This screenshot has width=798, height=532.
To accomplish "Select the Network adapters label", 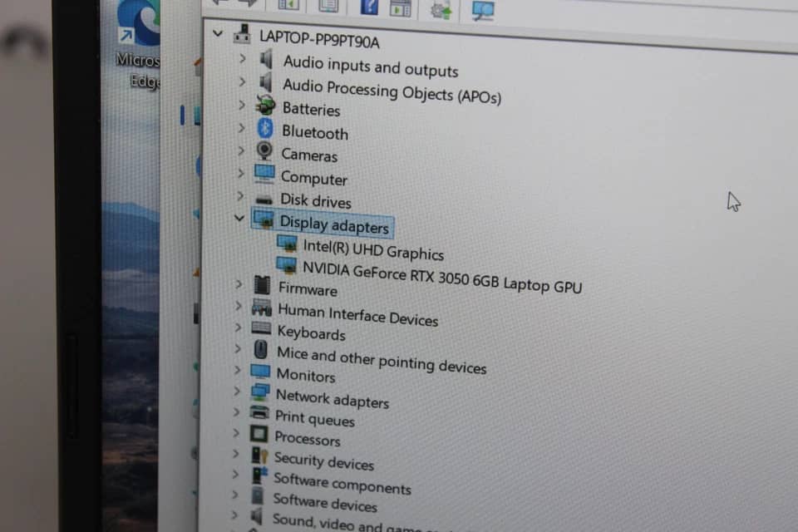I will (332, 399).
